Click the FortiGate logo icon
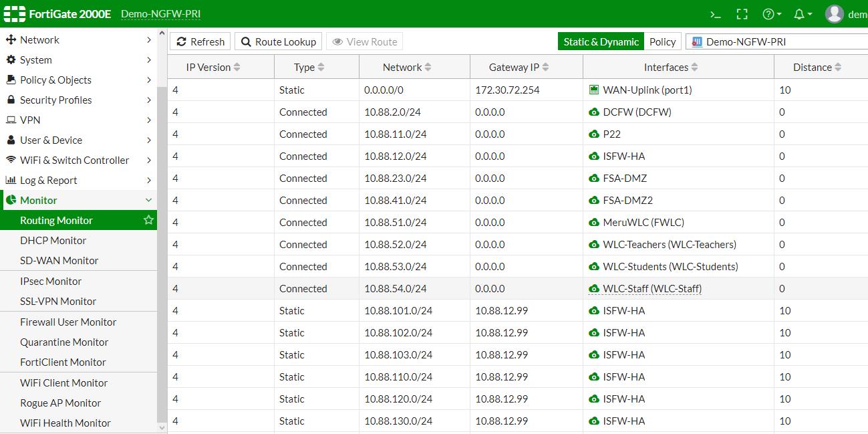Viewport: 868px width, 434px height. [x=13, y=14]
